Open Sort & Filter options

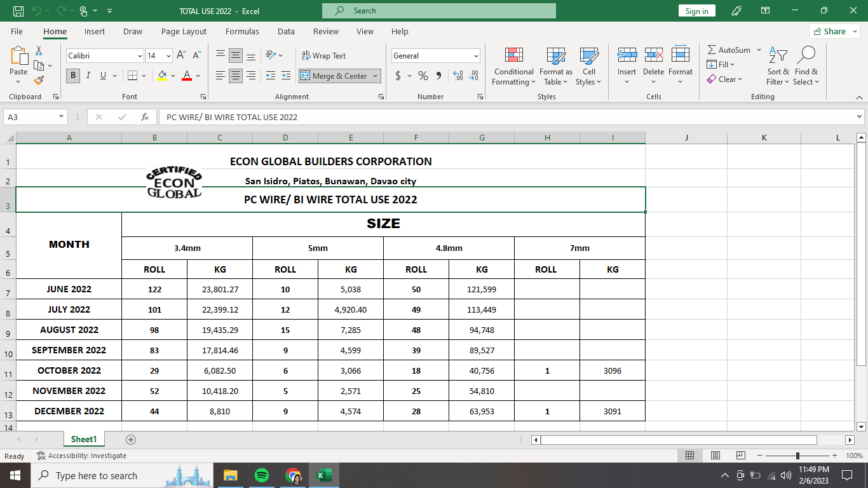(x=778, y=66)
